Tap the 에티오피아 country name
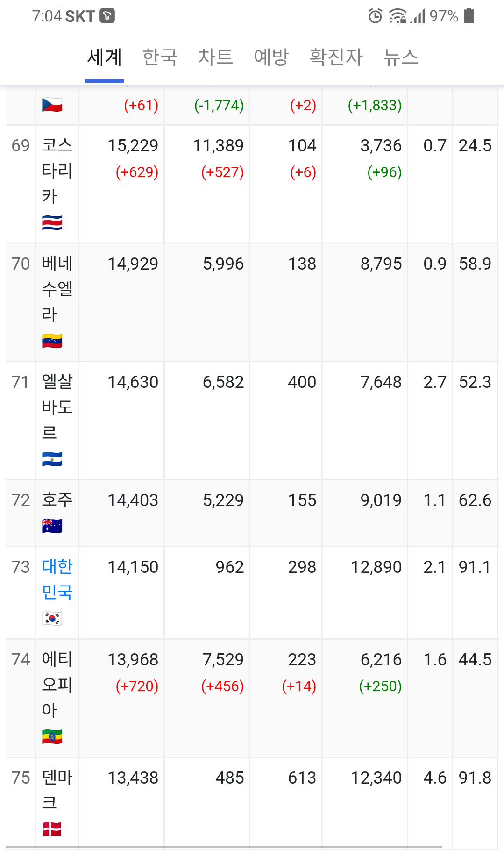The width and height of the screenshot is (504, 857). pos(57,685)
